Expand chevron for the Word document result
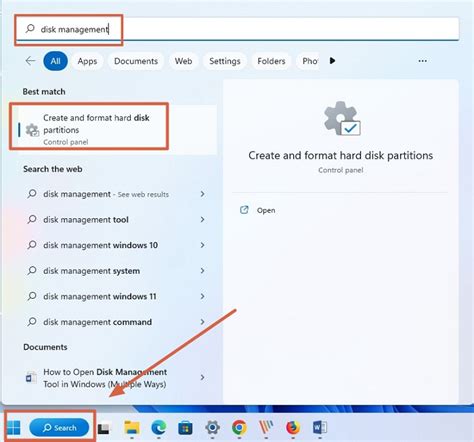Image resolution: width=474 pixels, height=442 pixels. [x=202, y=377]
